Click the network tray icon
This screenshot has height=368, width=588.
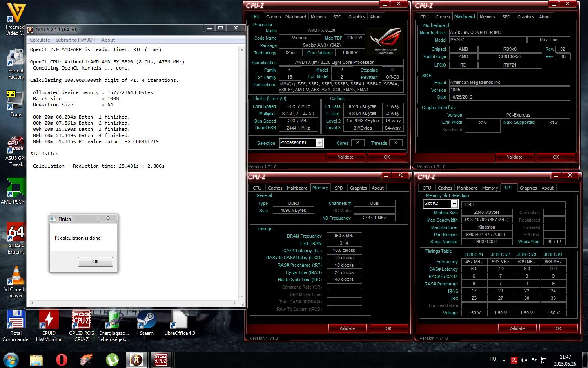(x=543, y=360)
